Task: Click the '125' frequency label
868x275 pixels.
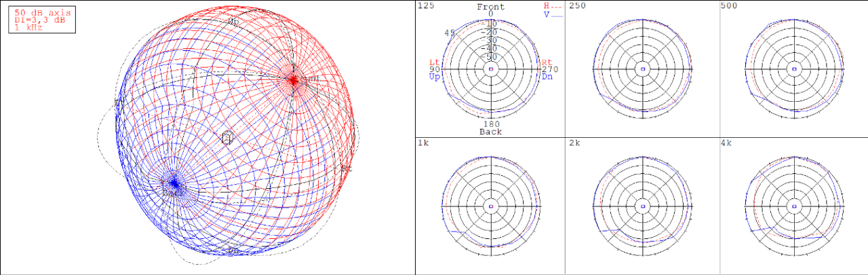Action: coord(426,5)
